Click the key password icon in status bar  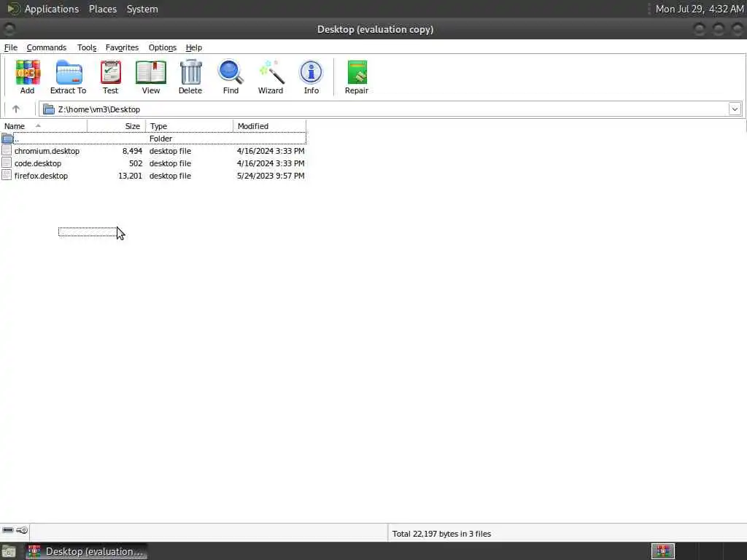coord(22,530)
